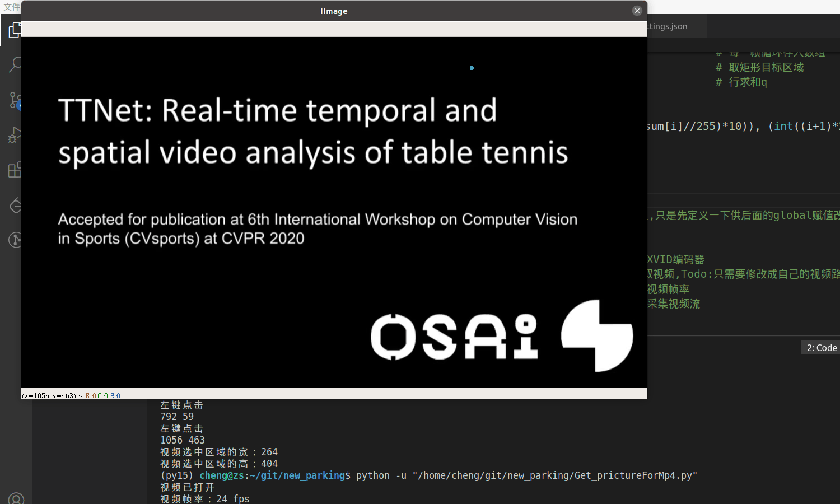Click terminal output '792 59'
Screen dimensions: 840x504
click(177, 417)
